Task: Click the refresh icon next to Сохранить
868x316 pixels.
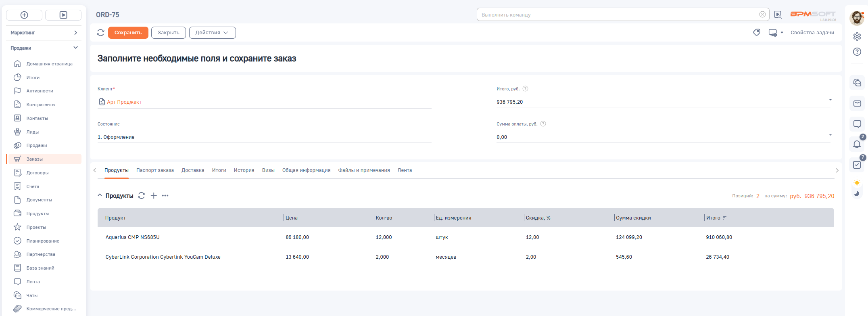Action: click(x=100, y=33)
